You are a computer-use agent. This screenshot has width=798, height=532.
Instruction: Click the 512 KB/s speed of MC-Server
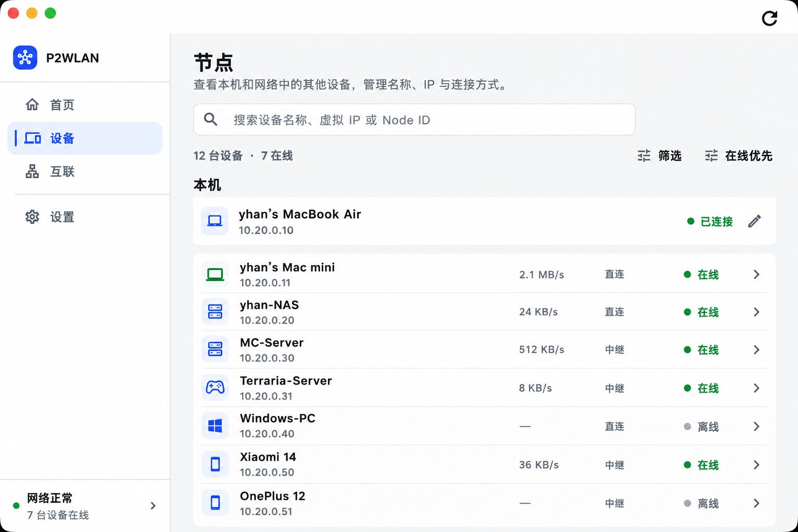point(541,350)
